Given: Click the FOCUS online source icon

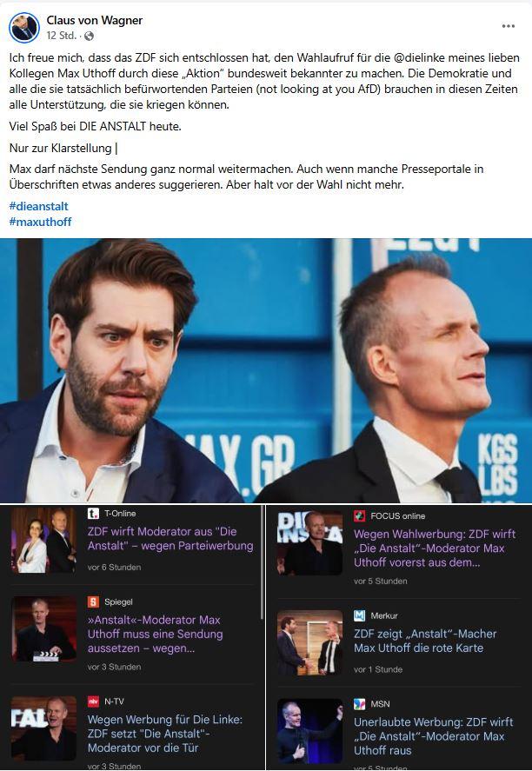Looking at the screenshot, I should (x=359, y=515).
